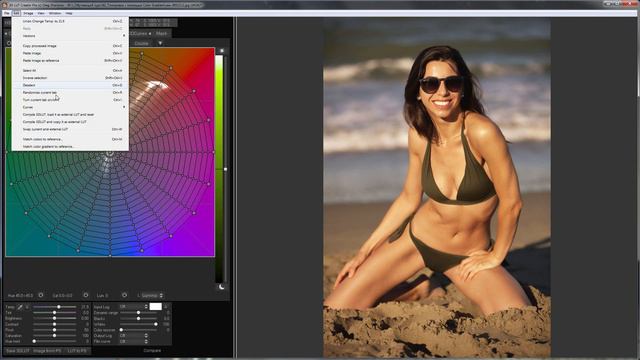Open the File menu
The width and height of the screenshot is (640, 360).
click(7, 13)
